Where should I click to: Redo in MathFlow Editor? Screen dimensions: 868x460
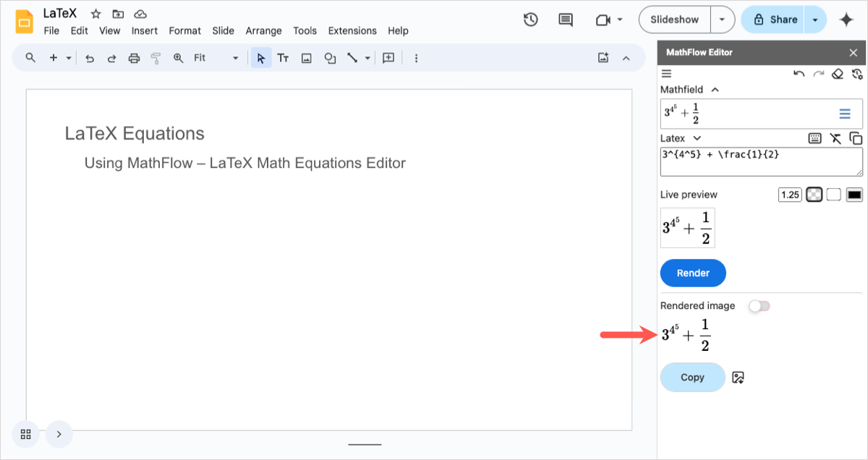[818, 74]
